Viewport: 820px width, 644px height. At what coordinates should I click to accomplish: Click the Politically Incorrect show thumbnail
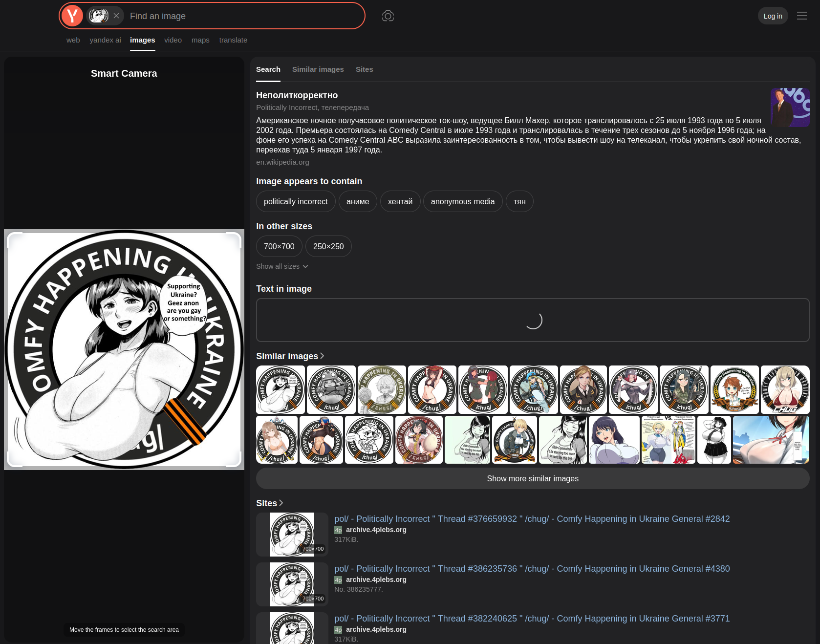point(790,107)
